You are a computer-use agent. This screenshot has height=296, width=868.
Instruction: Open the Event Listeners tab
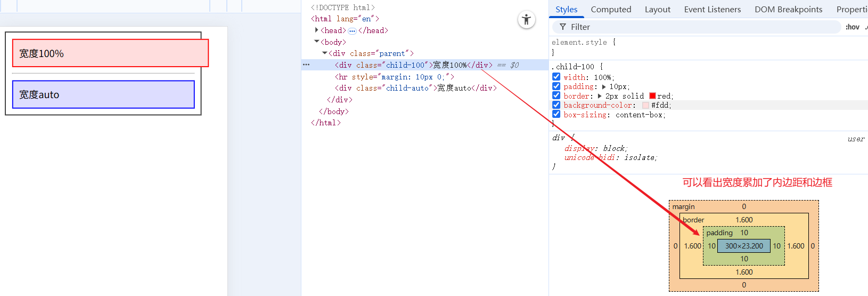712,10
